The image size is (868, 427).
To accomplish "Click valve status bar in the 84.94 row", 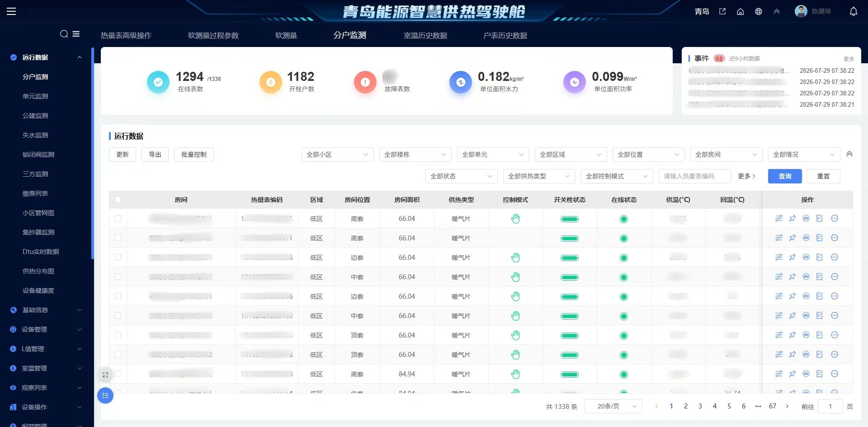I will click(x=570, y=375).
